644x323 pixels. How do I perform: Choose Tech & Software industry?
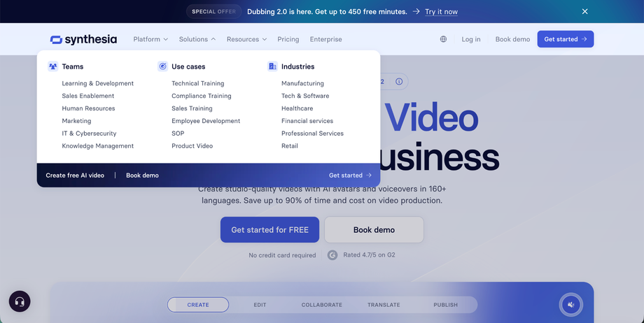pos(305,96)
